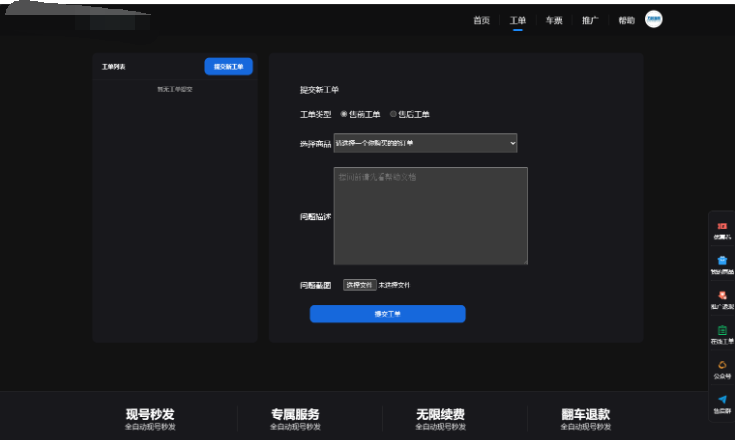This screenshot has width=735, height=440.
Task: Open the blue paper-plane group icon
Action: [x=722, y=400]
